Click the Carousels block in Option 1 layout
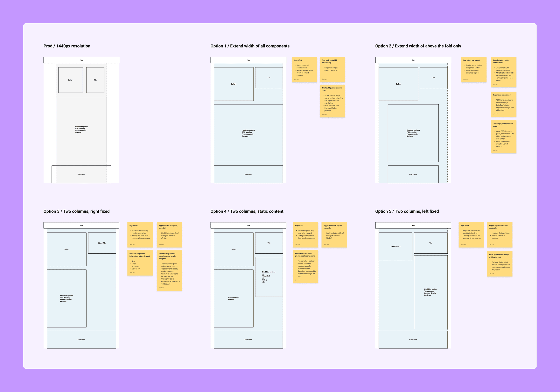This screenshot has height=392, width=560. [248, 174]
